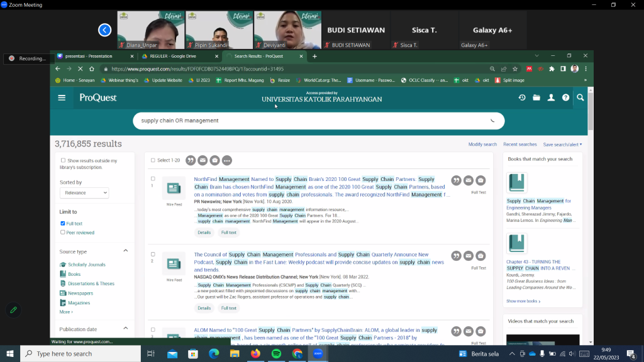Email the second search result
644x362 pixels.
pyautogui.click(x=469, y=256)
